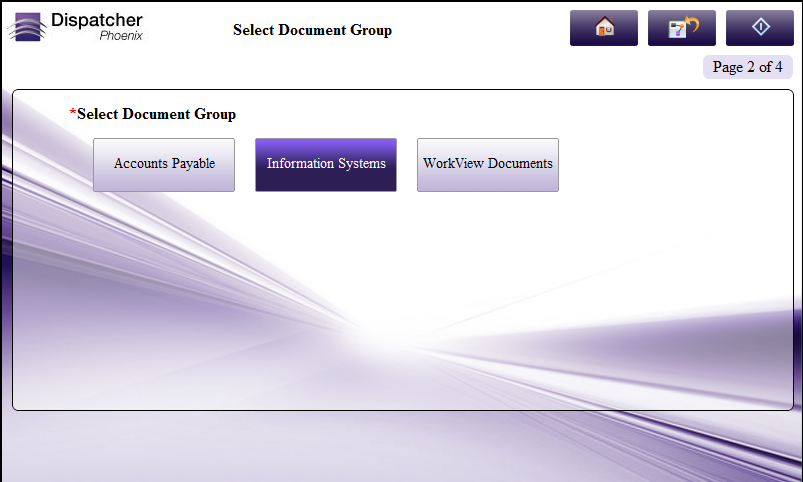Select the Accounts Payable document group

pos(164,164)
